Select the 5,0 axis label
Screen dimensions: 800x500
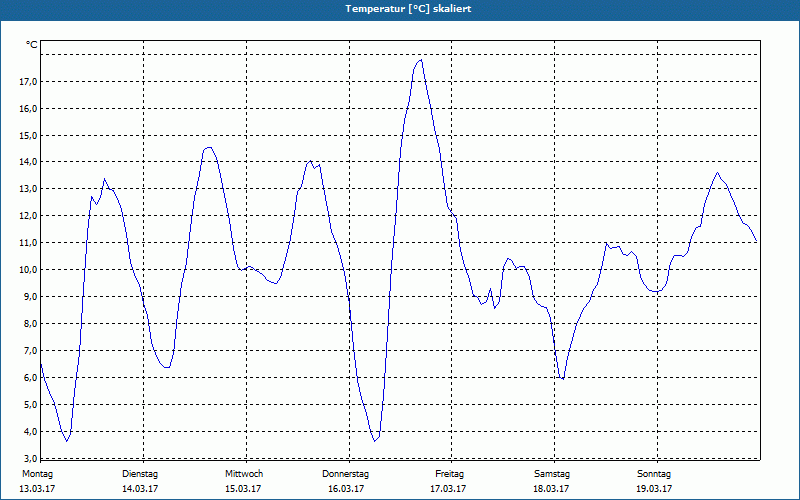(x=30, y=405)
